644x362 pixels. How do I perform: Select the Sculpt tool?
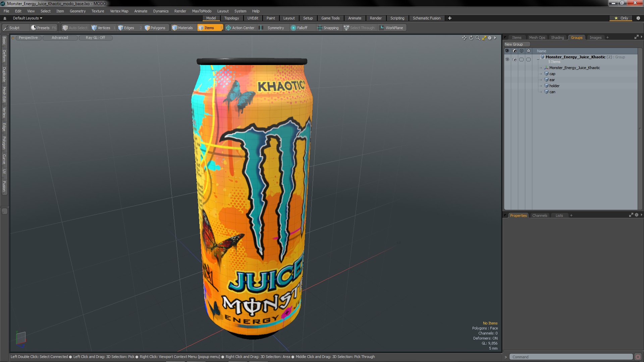pos(15,28)
